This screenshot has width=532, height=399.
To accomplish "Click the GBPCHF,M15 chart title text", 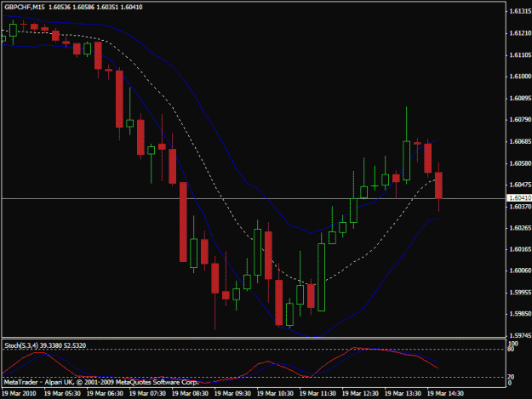I will [x=25, y=7].
